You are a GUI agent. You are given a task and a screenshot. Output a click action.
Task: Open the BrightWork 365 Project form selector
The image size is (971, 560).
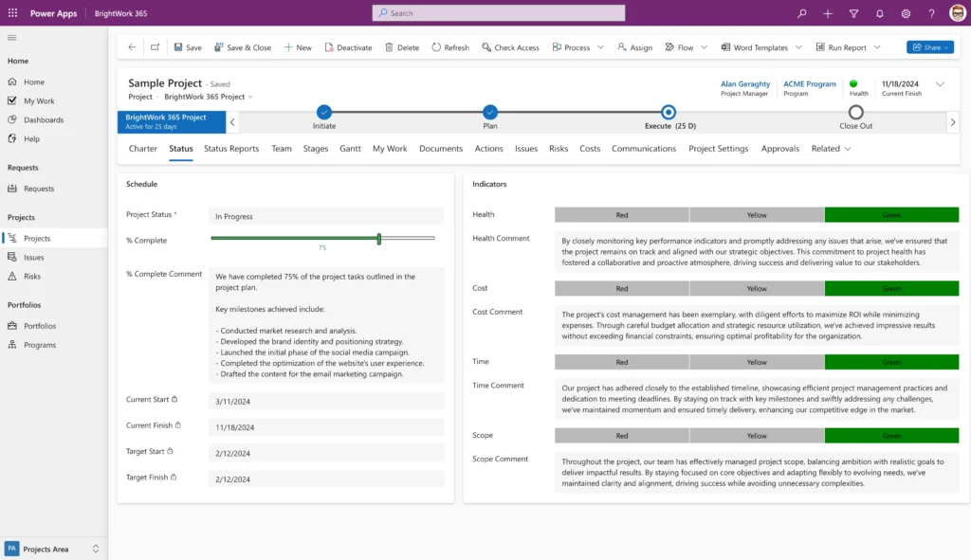point(209,97)
